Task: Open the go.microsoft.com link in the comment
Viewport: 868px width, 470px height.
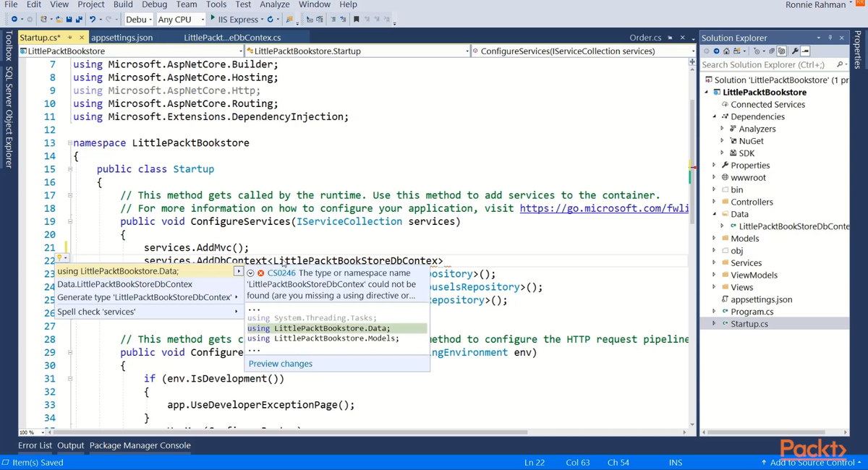Action: pyautogui.click(x=604, y=208)
